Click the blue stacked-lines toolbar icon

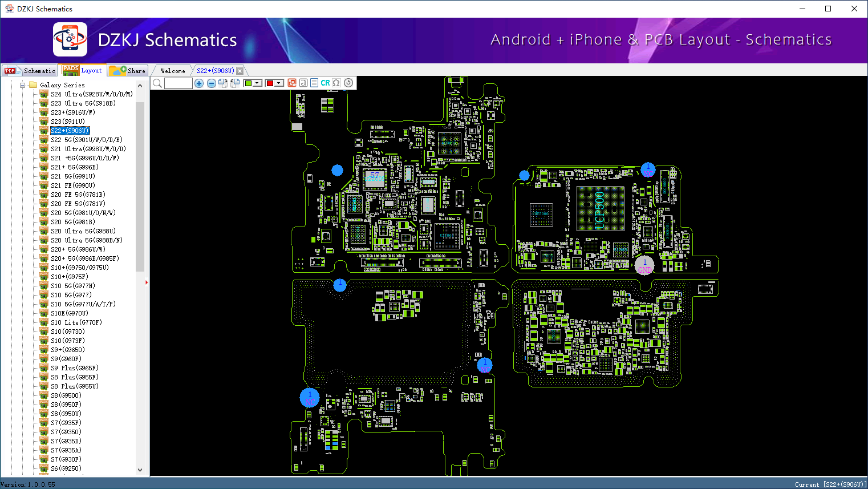314,83
